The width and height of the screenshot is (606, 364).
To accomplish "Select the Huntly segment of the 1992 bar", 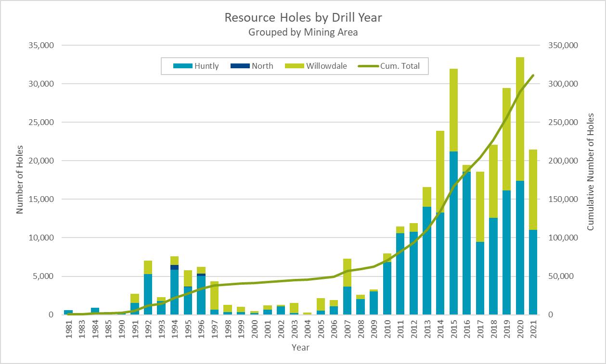I will point(148,294).
